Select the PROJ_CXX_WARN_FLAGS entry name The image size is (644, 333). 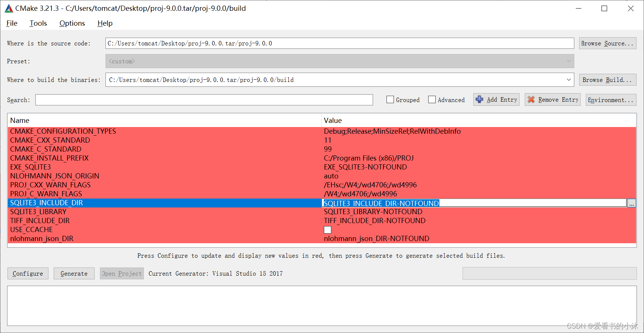[x=50, y=185]
